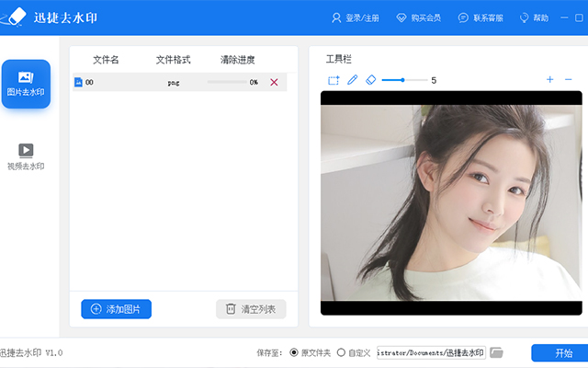Select the pencil brush tool
Screen dimensions: 588x368
(x=352, y=80)
